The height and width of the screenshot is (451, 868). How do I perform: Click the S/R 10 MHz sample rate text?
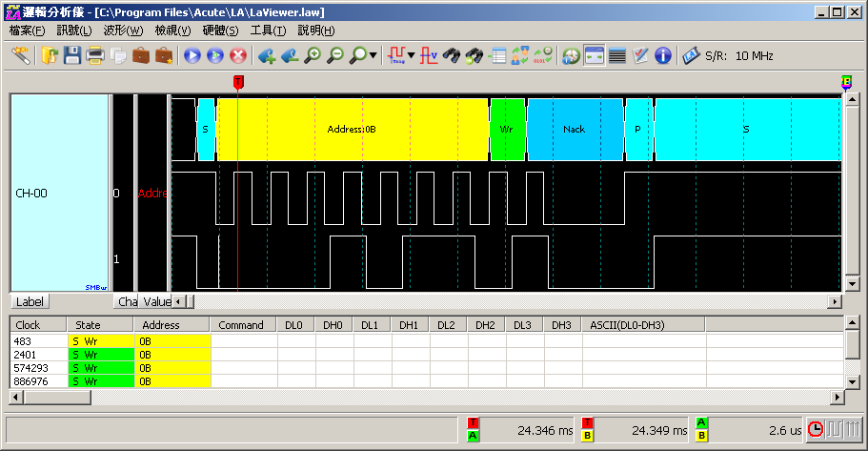coord(739,56)
